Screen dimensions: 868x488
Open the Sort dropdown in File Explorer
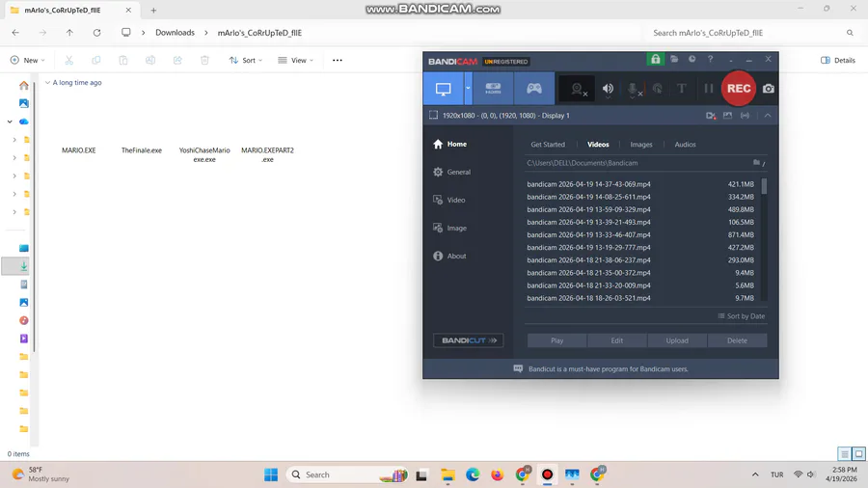(x=246, y=61)
